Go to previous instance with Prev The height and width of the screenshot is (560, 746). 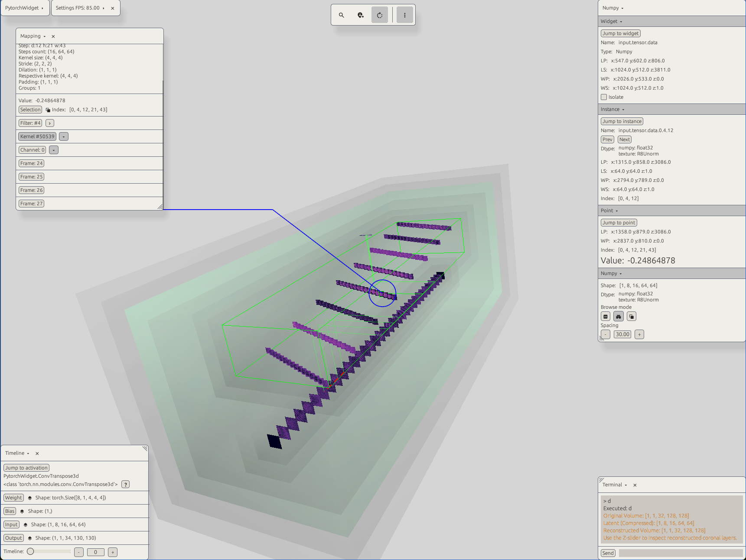pyautogui.click(x=607, y=139)
